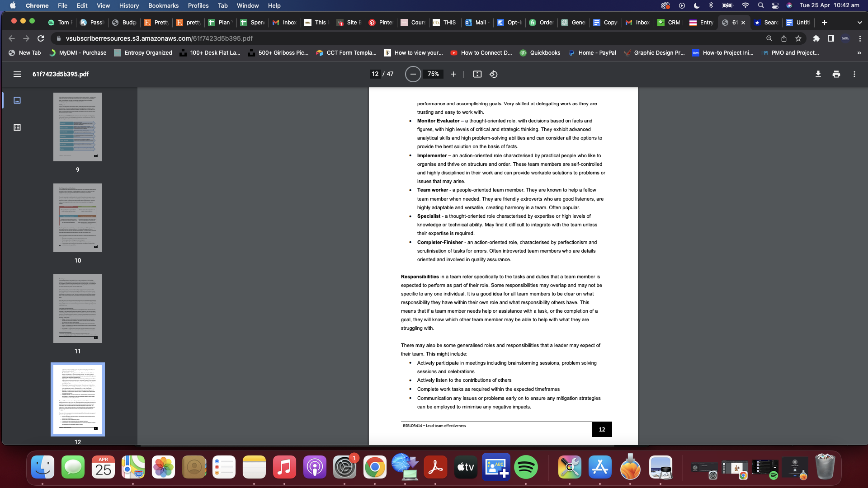Select the page 10 thumbnail in the sidebar
Screen dimensions: 868x488
click(x=77, y=218)
